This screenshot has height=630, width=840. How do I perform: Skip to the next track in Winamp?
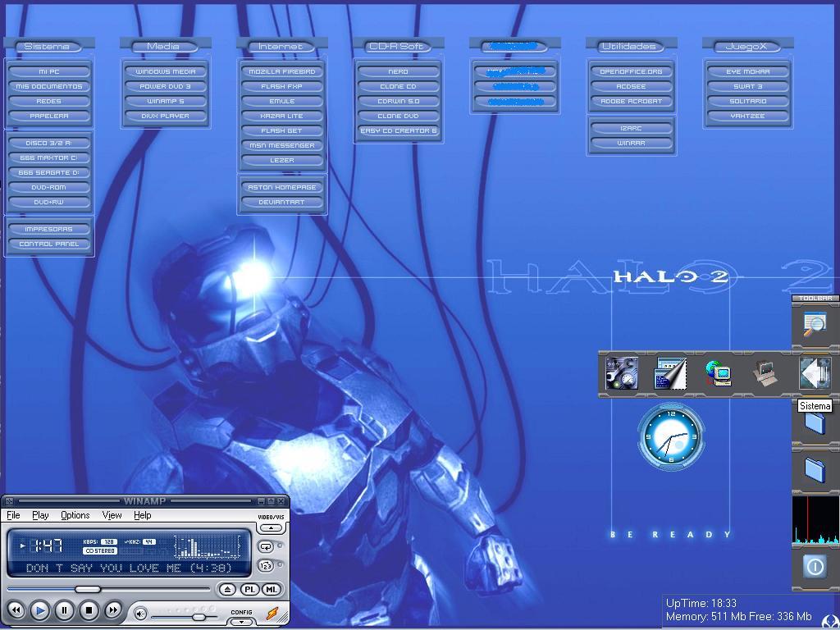[113, 609]
